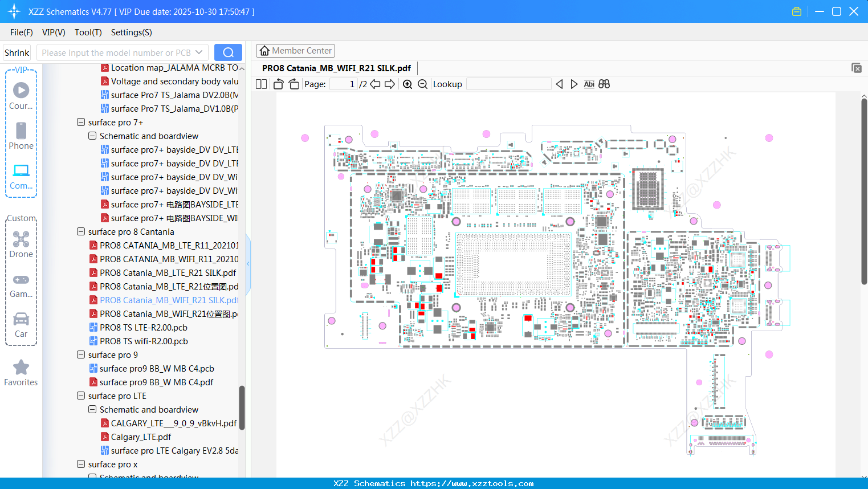The width and height of the screenshot is (868, 489).
Task: Open the Tool(T) menu
Action: click(x=88, y=32)
